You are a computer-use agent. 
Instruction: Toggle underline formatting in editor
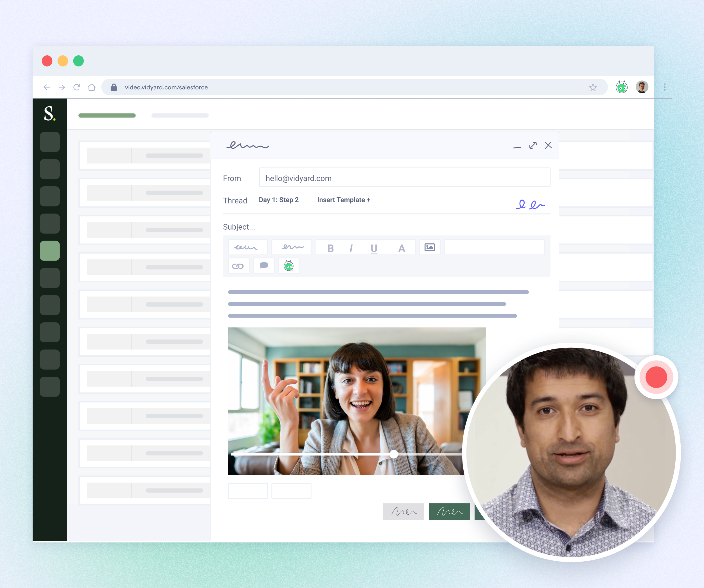[x=374, y=248]
